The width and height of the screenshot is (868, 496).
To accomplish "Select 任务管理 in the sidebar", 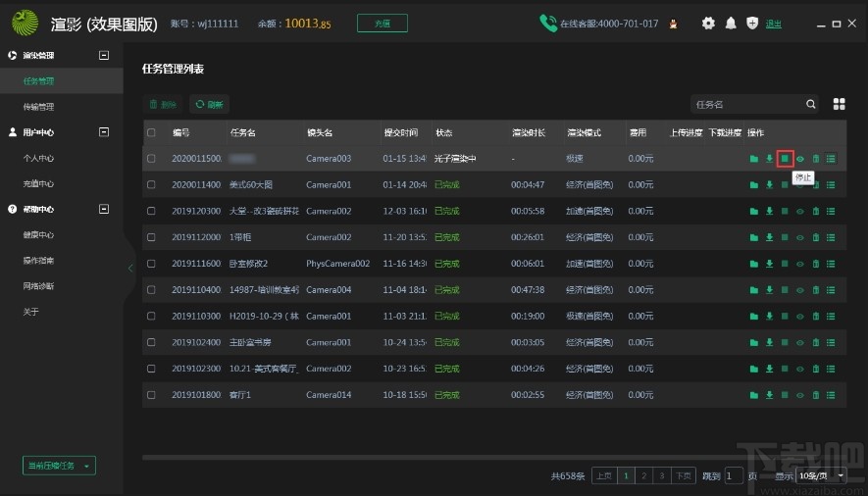I will (62, 81).
